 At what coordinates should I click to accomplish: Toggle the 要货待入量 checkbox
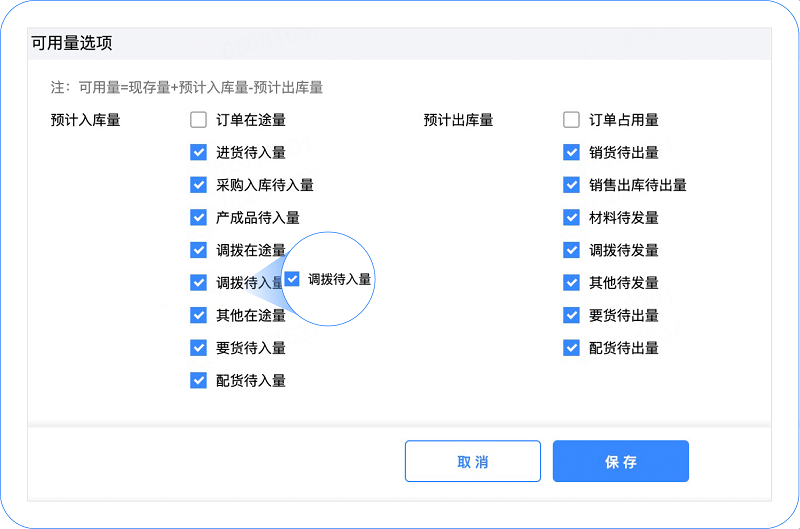coord(198,348)
